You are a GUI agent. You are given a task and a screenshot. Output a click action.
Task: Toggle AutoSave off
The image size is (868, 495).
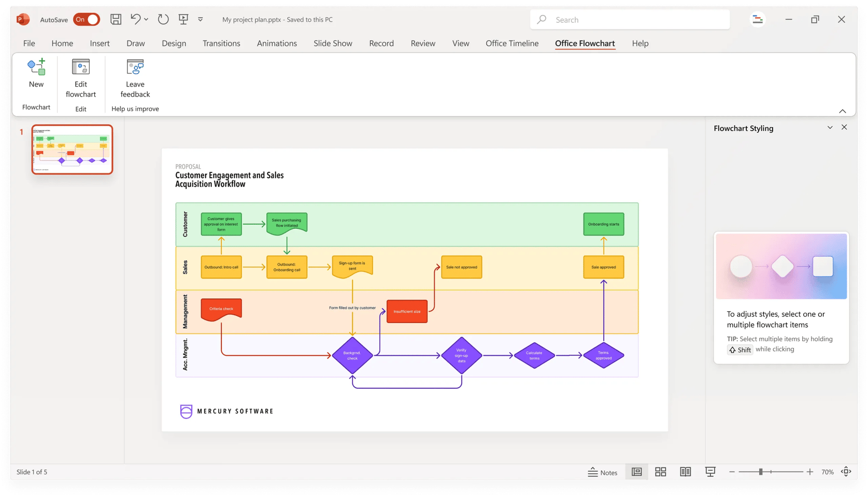tap(87, 19)
